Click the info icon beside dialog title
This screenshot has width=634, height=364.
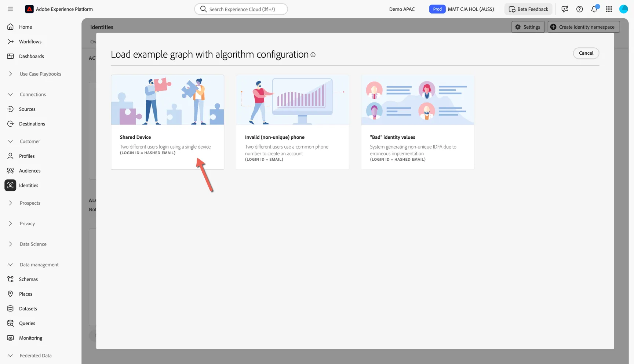tap(313, 55)
